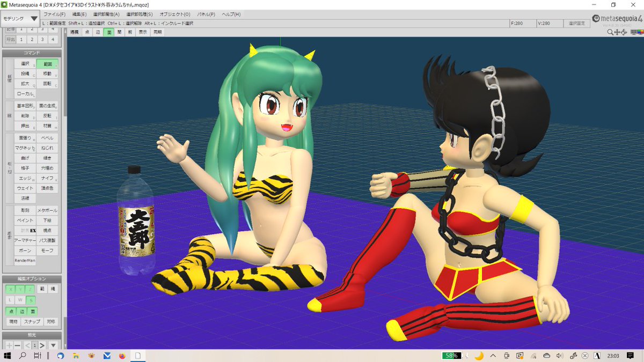Collapse the 編集オプション panel header
Image resolution: width=644 pixels, height=362 pixels.
click(32, 279)
